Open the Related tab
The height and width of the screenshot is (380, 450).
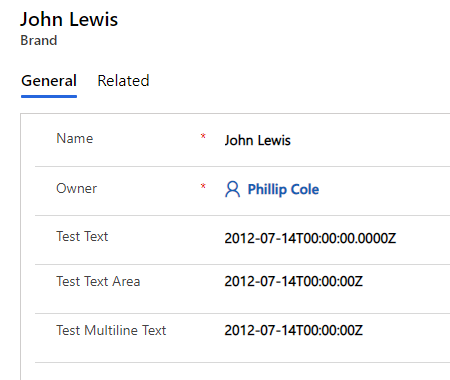click(x=123, y=81)
